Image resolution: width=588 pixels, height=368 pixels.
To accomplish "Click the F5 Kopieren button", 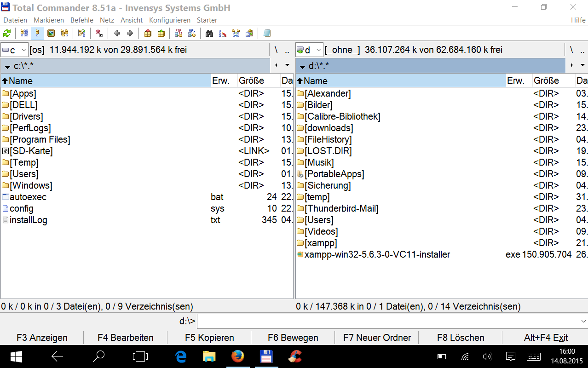I will pos(209,338).
